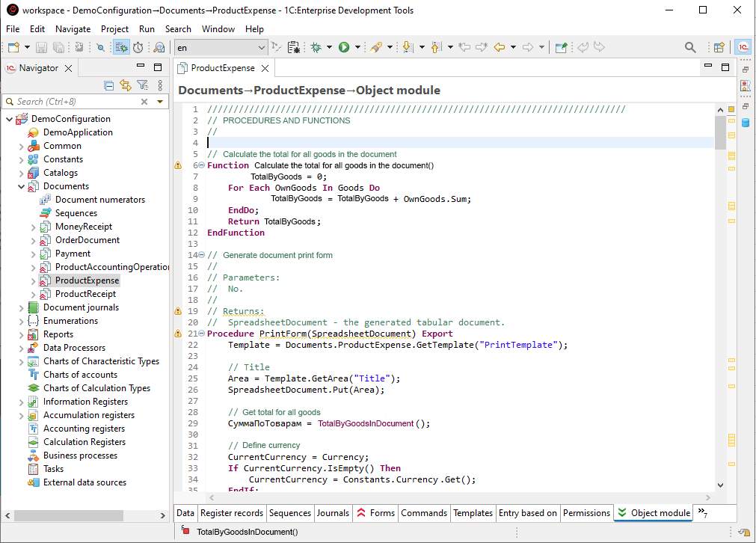The width and height of the screenshot is (756, 543).
Task: Expand the Catalogs tree node
Action: pyautogui.click(x=21, y=173)
